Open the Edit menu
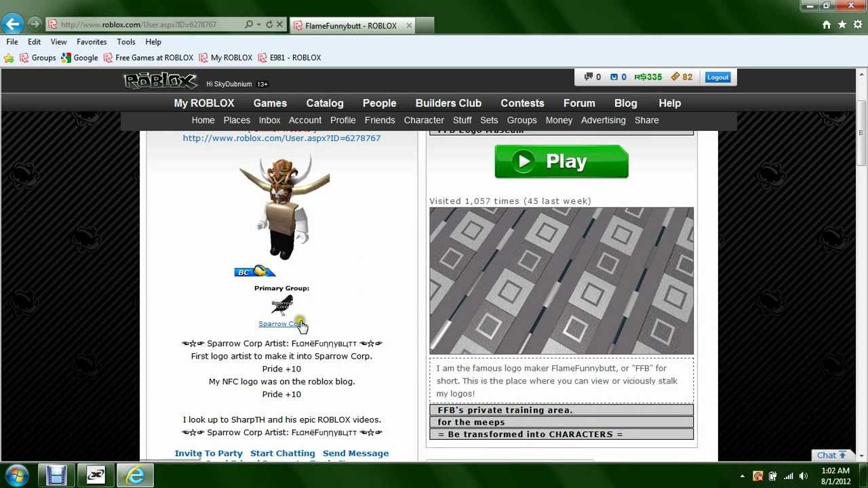The image size is (868, 488). tap(34, 42)
